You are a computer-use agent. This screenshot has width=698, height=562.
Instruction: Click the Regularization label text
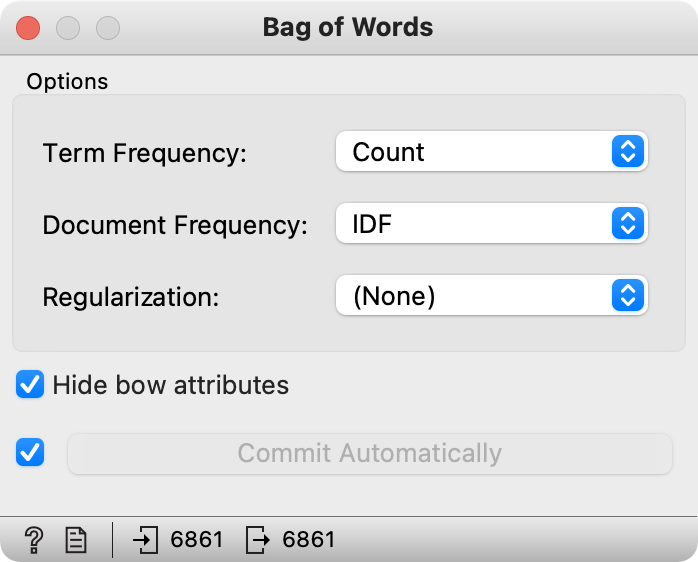(x=130, y=297)
